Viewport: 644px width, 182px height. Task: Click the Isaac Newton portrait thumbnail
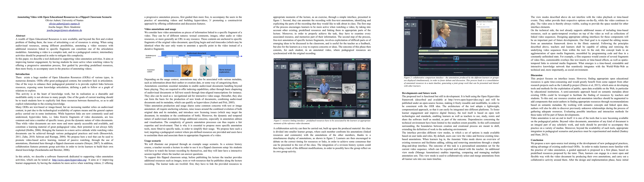click(363, 67)
